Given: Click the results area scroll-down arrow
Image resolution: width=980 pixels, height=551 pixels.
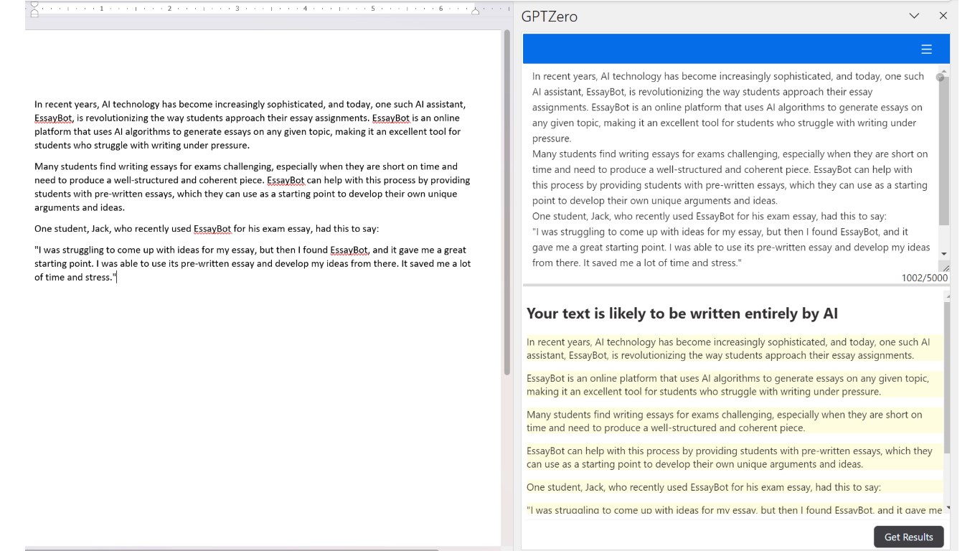Looking at the screenshot, I should tap(948, 508).
